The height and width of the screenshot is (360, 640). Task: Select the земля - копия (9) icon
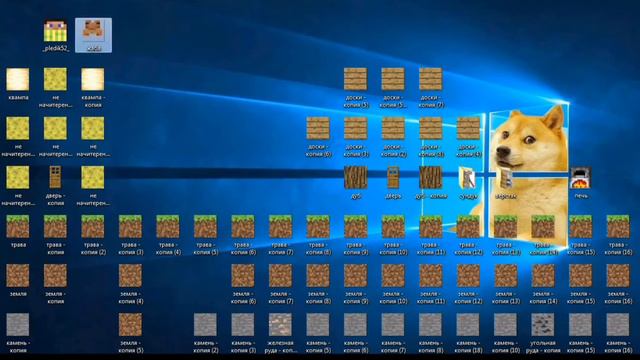[356, 275]
